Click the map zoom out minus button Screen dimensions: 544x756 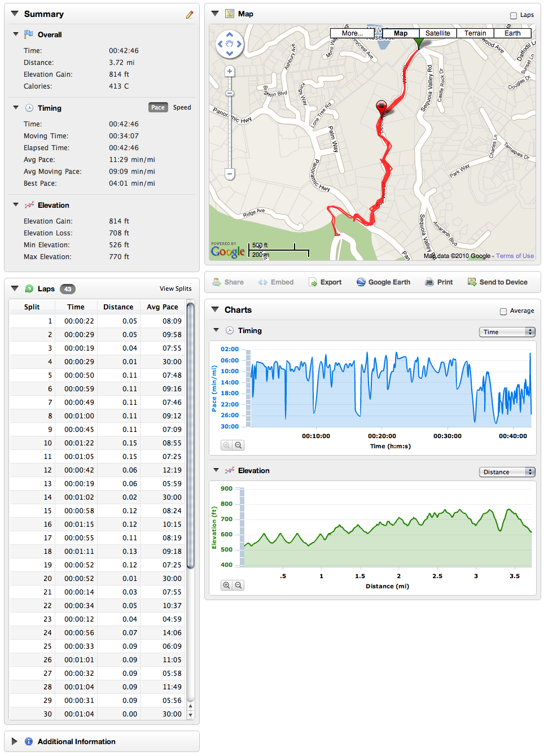tap(230, 174)
